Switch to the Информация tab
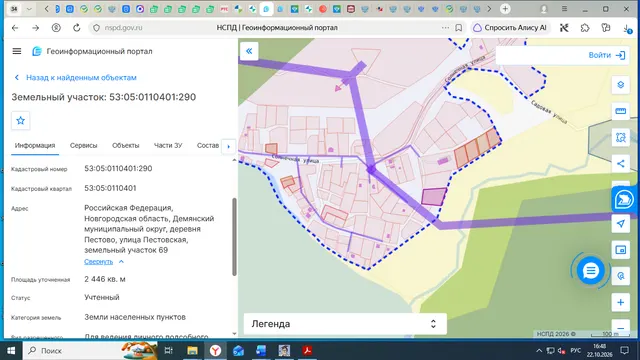 click(x=35, y=145)
